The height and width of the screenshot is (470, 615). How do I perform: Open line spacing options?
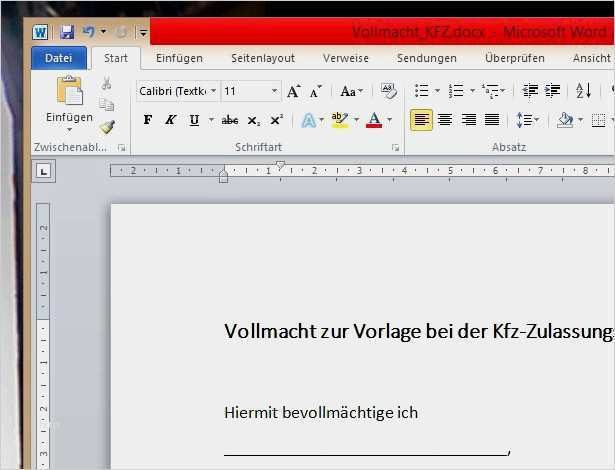pos(527,120)
